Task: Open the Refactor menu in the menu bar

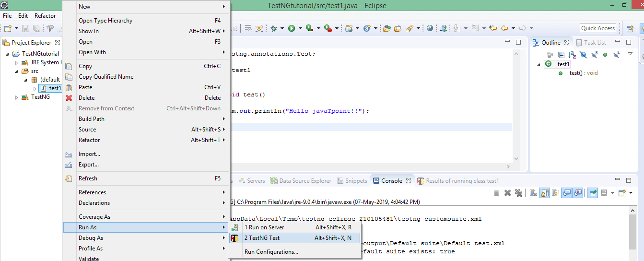Action: [45, 16]
